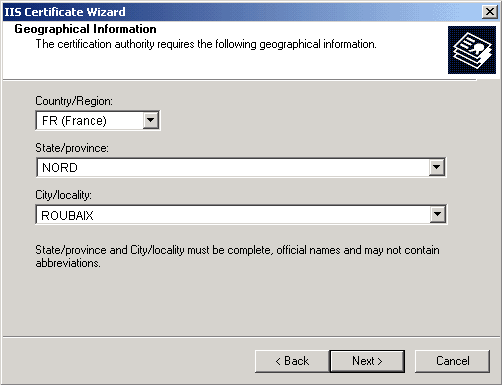Expand the City/locality dropdown arrow
The image size is (502, 385).
point(437,214)
